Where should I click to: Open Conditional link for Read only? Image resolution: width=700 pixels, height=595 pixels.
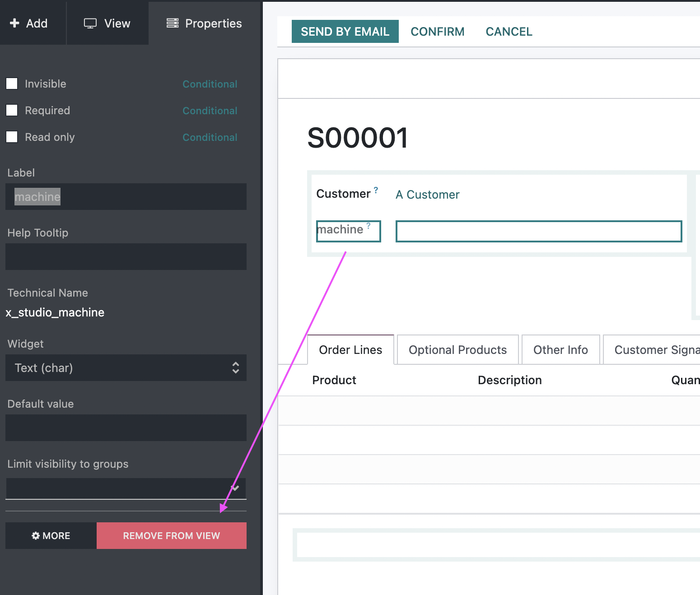[210, 138]
